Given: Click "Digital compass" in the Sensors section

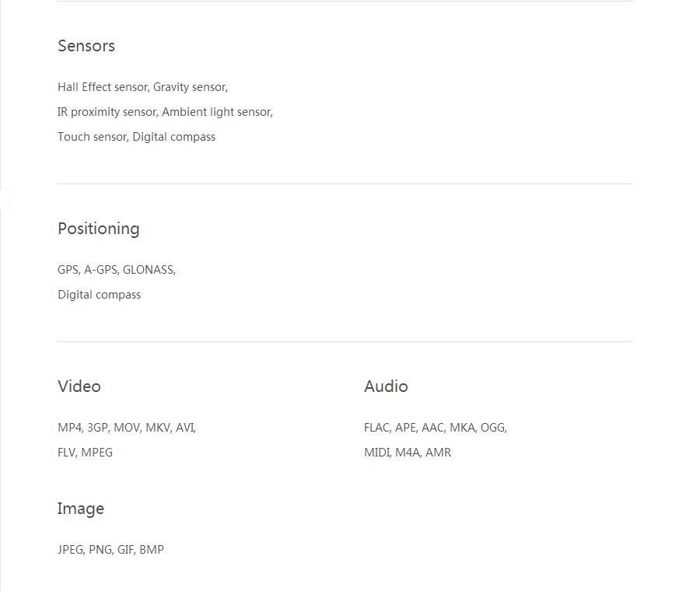Looking at the screenshot, I should [x=173, y=137].
